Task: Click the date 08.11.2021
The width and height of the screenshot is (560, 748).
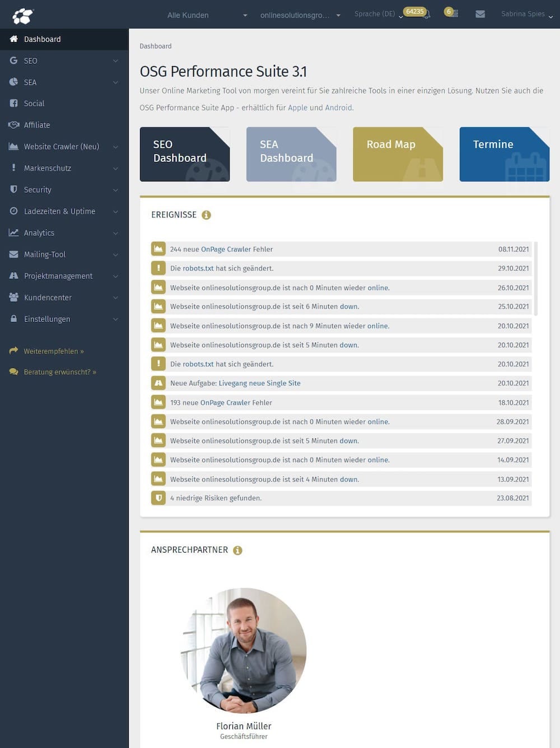Action: click(514, 249)
